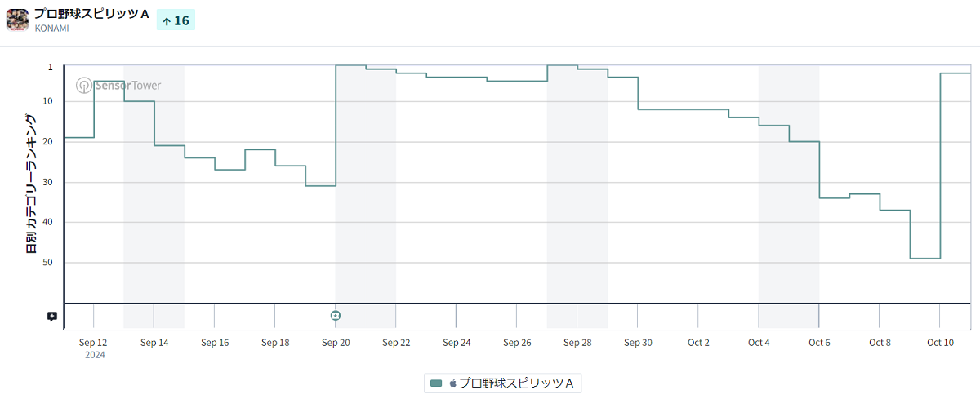This screenshot has height=399, width=980.
Task: Open the プロ野球スピリッツA app title link
Action: click(x=91, y=14)
